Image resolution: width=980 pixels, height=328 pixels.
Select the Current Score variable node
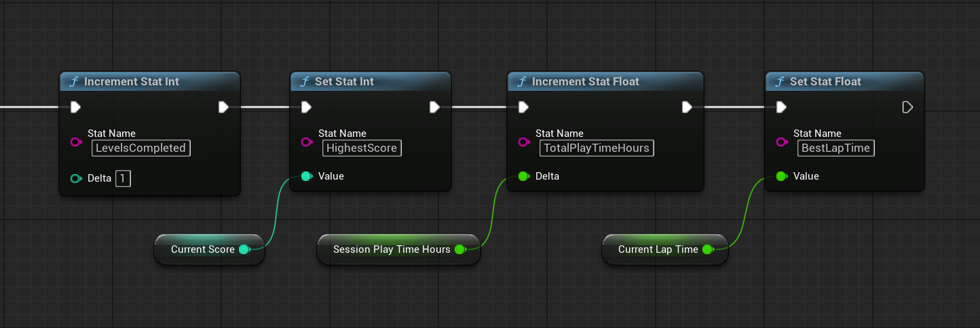(202, 249)
